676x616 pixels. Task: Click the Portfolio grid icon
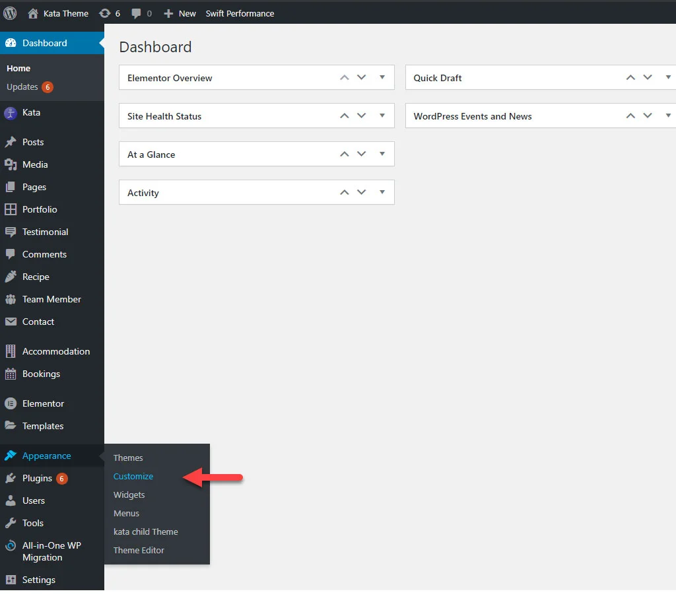[11, 209]
